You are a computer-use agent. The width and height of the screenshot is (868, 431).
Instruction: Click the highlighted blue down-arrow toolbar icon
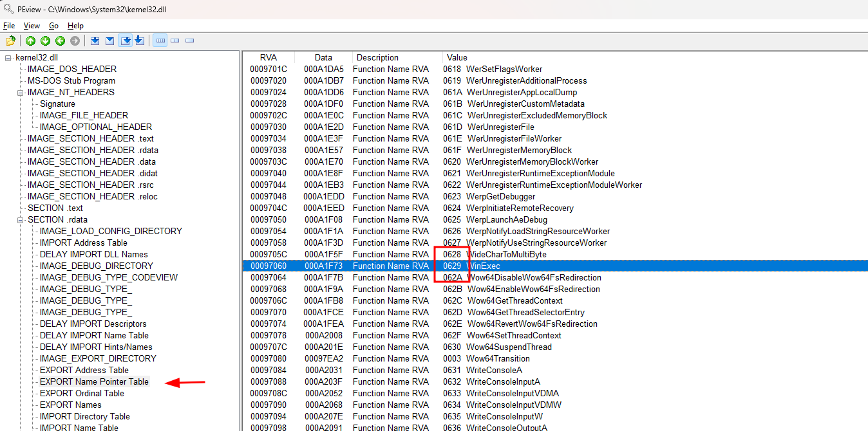click(126, 41)
